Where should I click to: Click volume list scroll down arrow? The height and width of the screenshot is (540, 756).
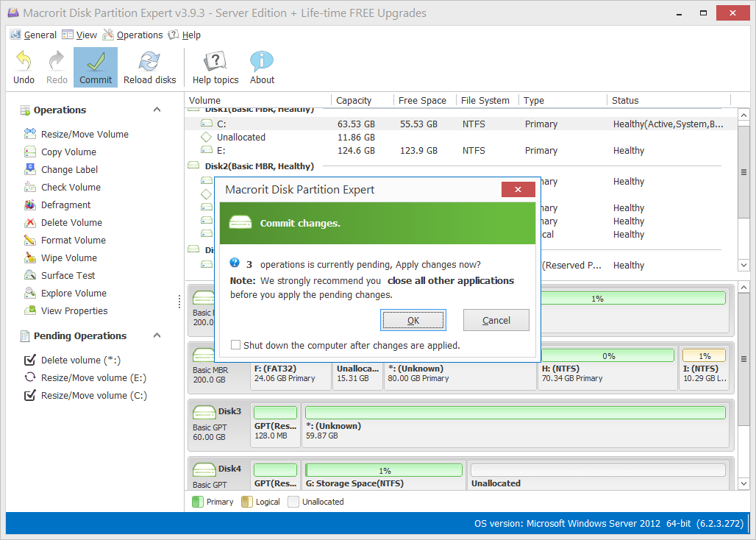click(x=743, y=265)
